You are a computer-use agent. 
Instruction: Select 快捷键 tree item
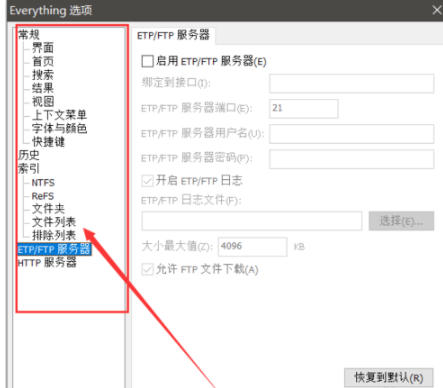point(48,142)
